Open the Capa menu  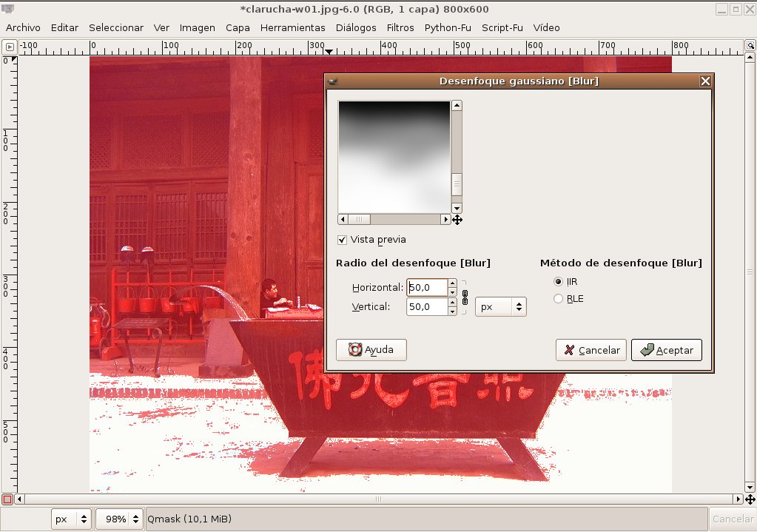[238, 28]
